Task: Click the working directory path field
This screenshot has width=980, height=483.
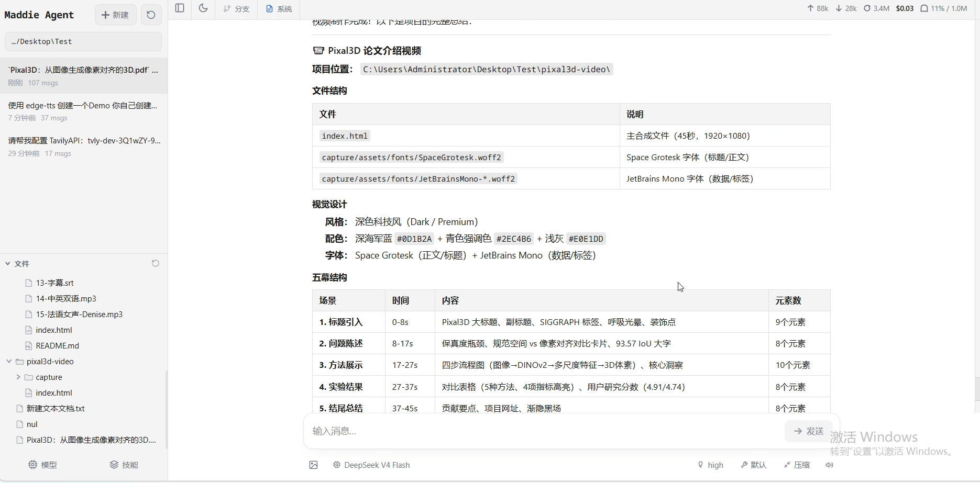Action: pyautogui.click(x=83, y=41)
